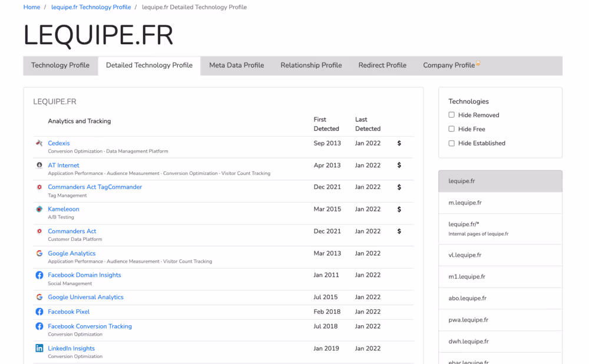Click the Analytics and Tracking heading

80,121
